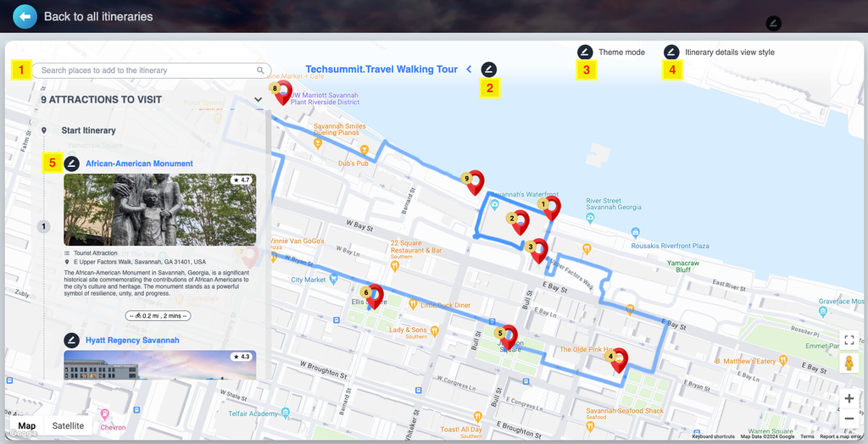Click address E Upper Factors Walk, Savannah text
This screenshot has height=444, width=868.
[140, 262]
